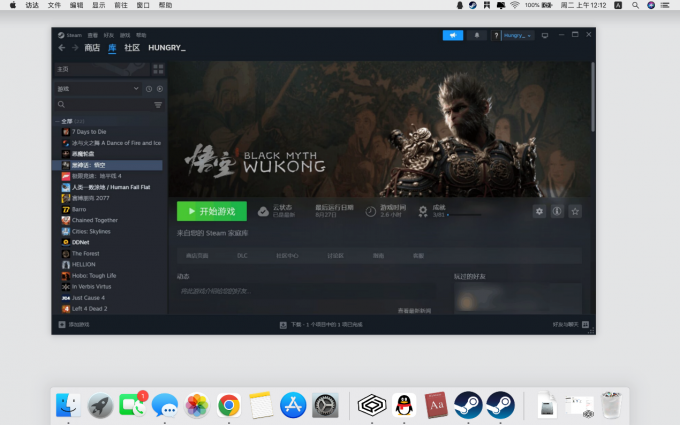The image size is (680, 425).
Task: Open the 讨论区 discussions link
Action: (x=335, y=256)
